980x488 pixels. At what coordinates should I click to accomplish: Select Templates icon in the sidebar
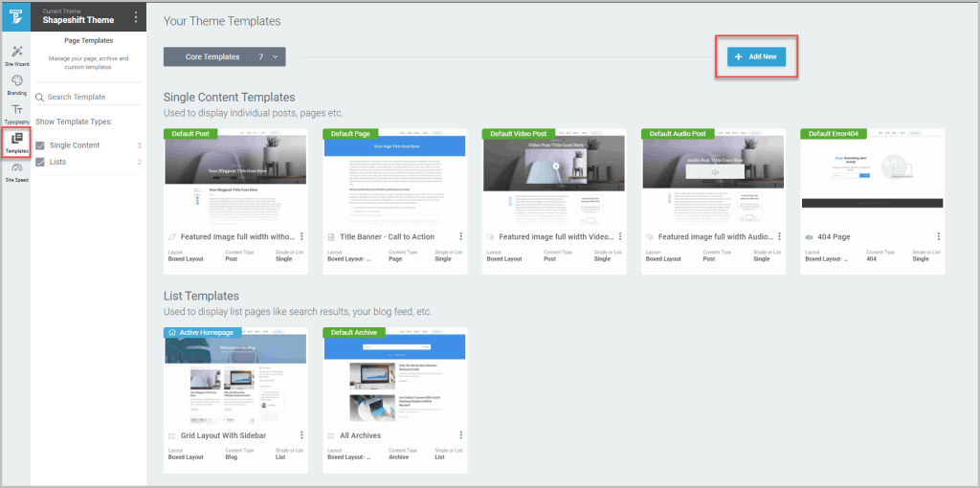pos(16,144)
